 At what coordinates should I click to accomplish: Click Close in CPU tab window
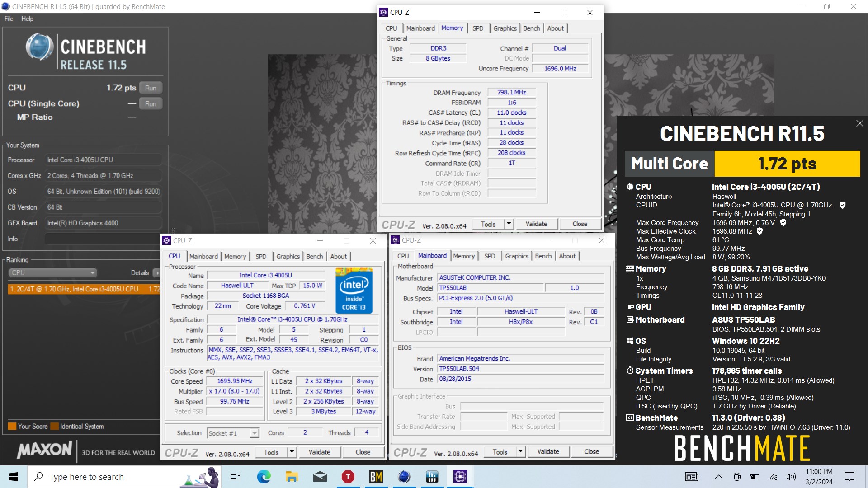pyautogui.click(x=363, y=452)
